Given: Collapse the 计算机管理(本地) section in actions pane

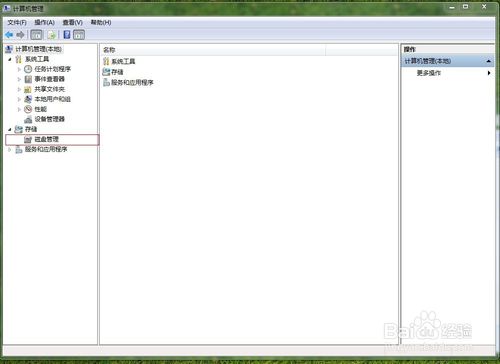Looking at the screenshot, I should 488,61.
